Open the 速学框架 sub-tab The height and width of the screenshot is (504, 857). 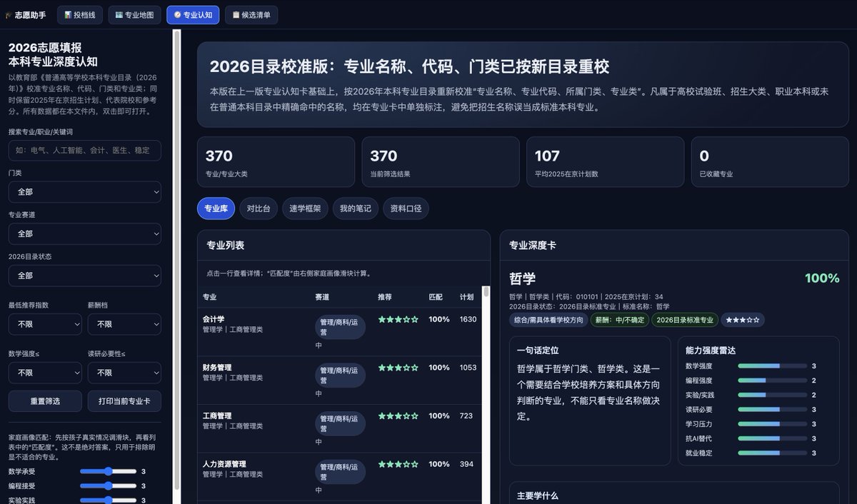click(305, 209)
